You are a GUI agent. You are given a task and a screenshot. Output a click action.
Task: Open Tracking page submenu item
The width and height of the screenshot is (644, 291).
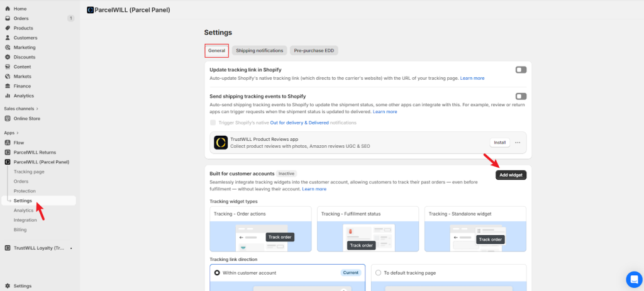click(x=29, y=172)
